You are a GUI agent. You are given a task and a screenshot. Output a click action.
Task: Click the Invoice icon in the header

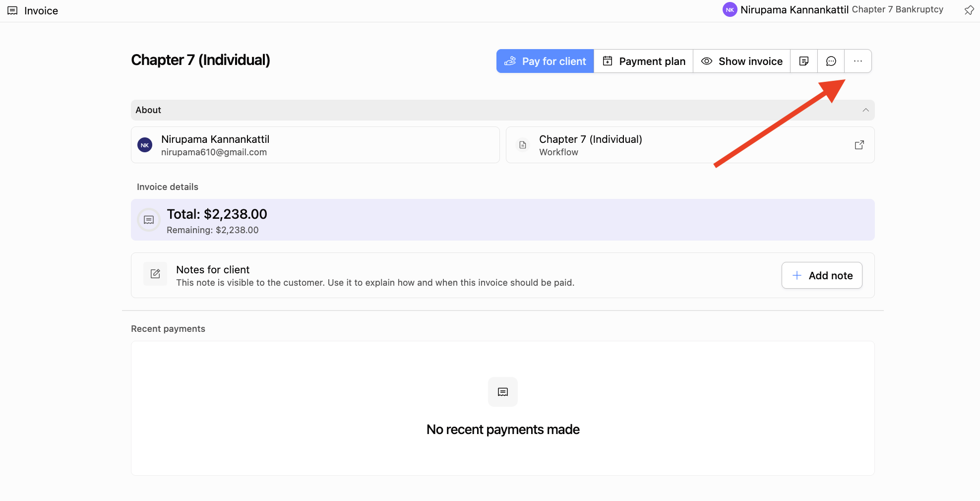(12, 10)
